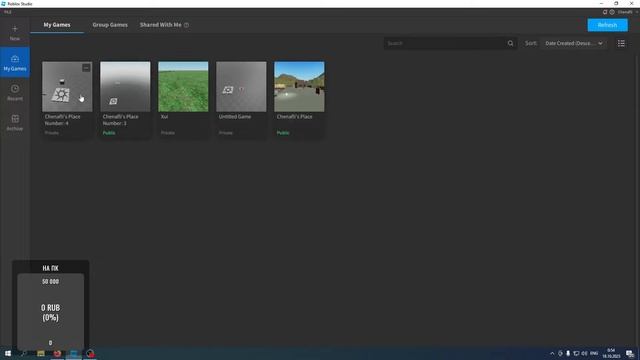This screenshot has height=360, width=640.
Task: Click the clock and date in taskbar
Action: [x=611, y=353]
